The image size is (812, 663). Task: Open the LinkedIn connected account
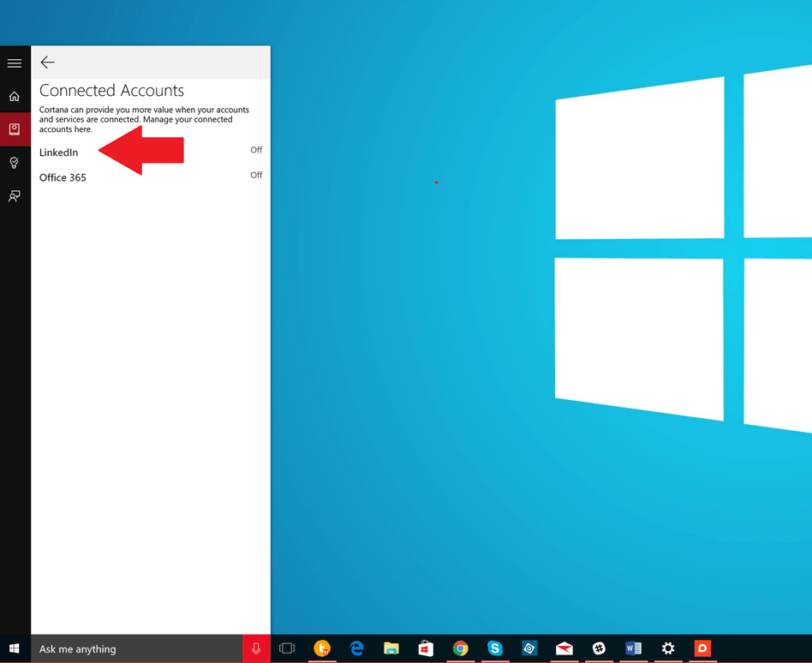pyautogui.click(x=59, y=152)
